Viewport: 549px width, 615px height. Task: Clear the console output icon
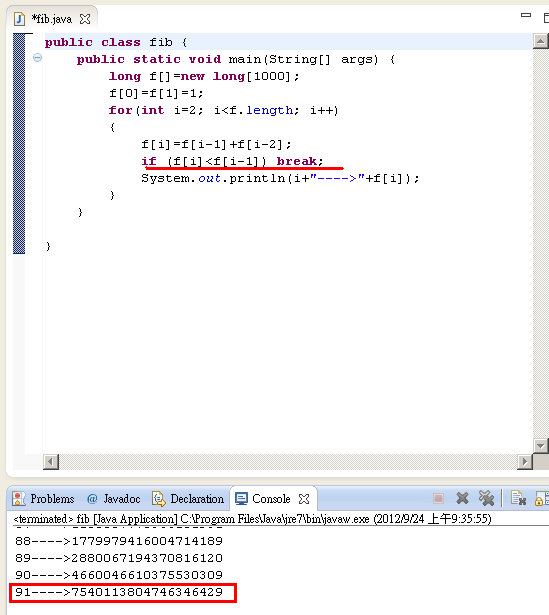[518, 499]
